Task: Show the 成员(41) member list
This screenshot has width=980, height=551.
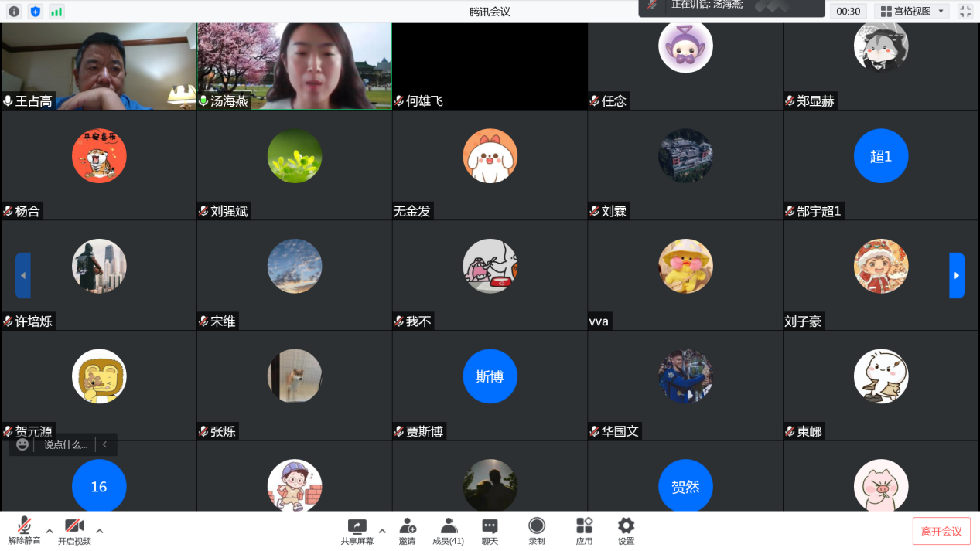Action: click(x=449, y=531)
